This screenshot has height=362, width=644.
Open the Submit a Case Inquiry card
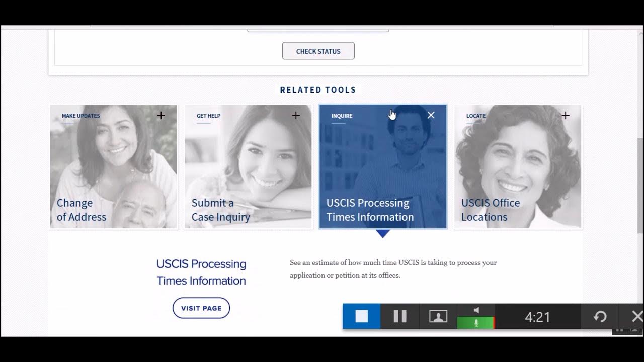248,167
